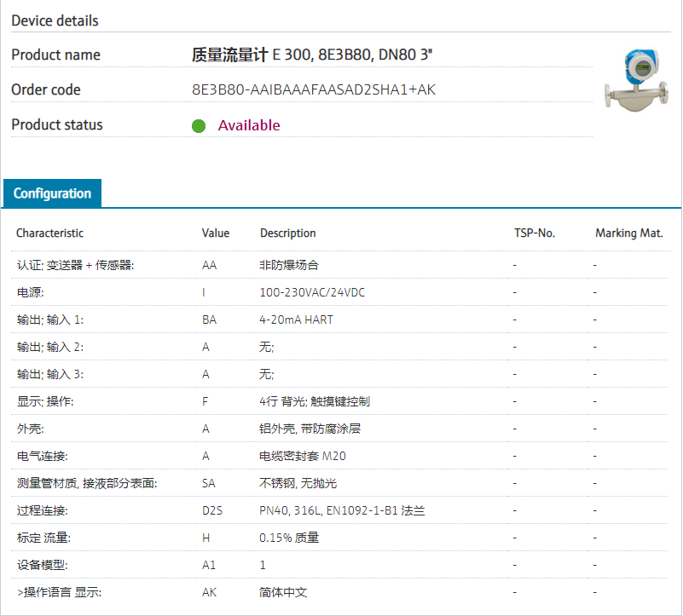Click the 100-230VAC/24VDC description cell
This screenshot has width=683, height=616.
(x=312, y=292)
